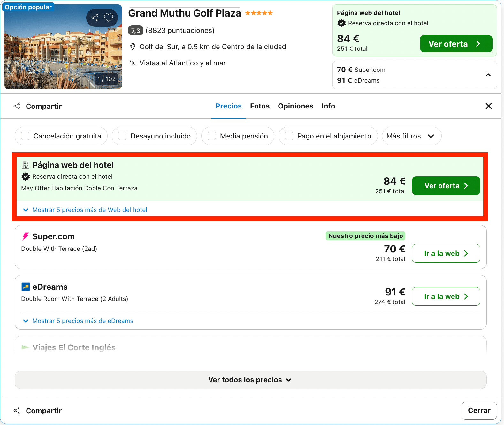Click the share icon next to top Compartir
This screenshot has width=504, height=425.
(17, 106)
